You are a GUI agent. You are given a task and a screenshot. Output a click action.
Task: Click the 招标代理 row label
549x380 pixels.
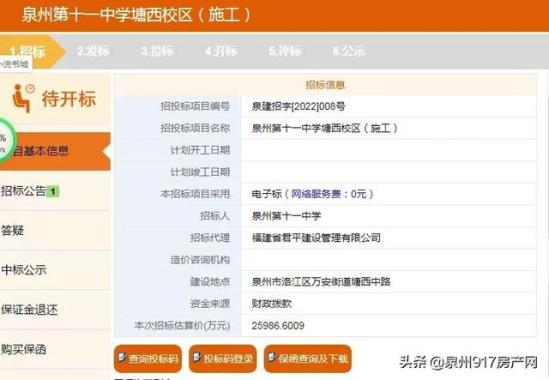(210, 238)
